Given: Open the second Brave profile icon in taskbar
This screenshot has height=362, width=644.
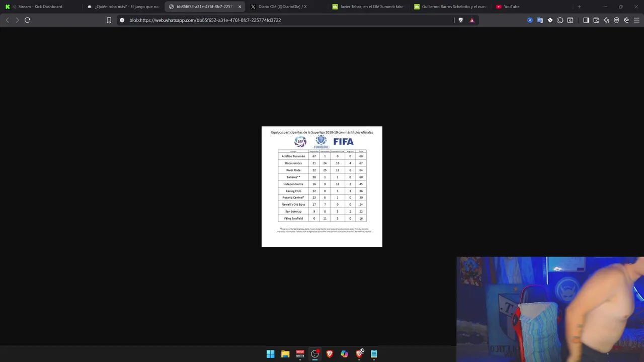Looking at the screenshot, I should 359,354.
